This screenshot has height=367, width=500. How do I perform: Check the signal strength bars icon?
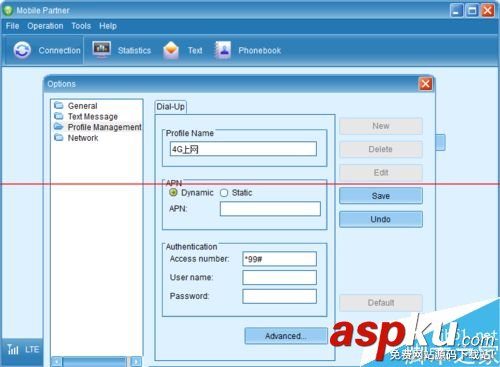click(13, 349)
